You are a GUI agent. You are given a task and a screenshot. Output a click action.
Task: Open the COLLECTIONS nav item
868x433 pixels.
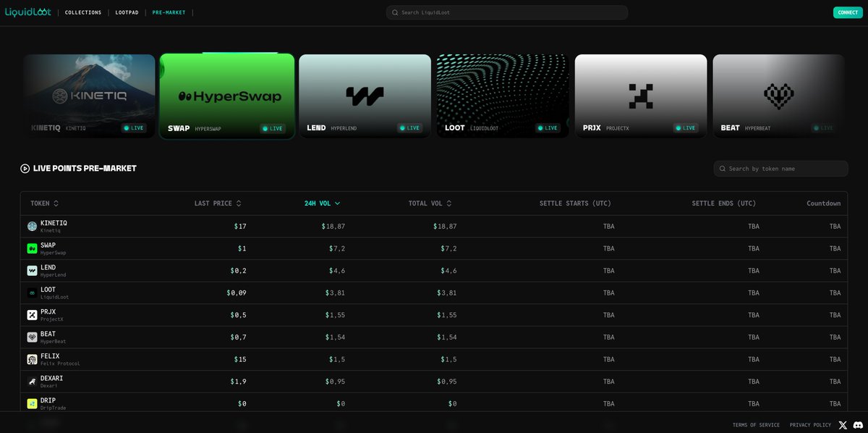click(83, 12)
